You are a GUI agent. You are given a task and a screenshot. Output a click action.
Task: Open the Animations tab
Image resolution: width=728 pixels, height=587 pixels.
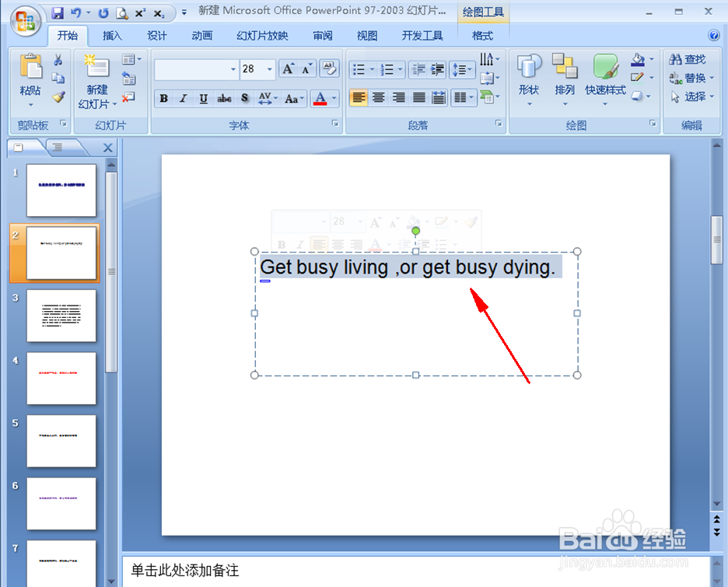201,36
